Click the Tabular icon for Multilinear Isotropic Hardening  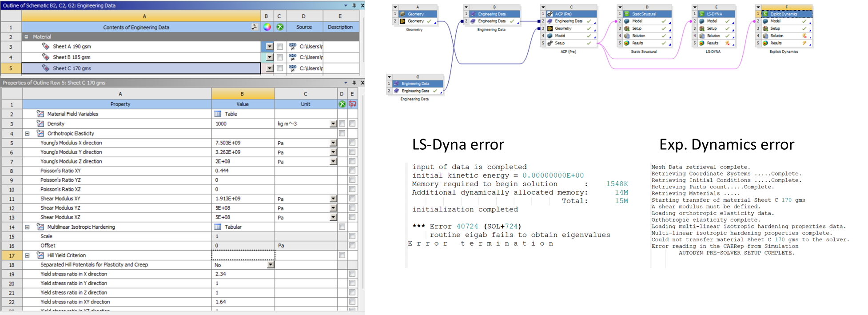point(218,227)
